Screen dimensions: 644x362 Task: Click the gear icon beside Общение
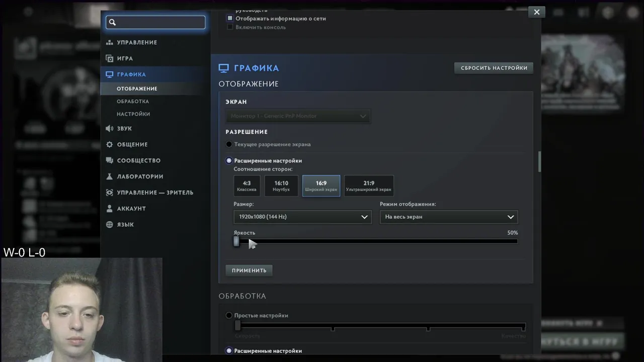pyautogui.click(x=110, y=144)
